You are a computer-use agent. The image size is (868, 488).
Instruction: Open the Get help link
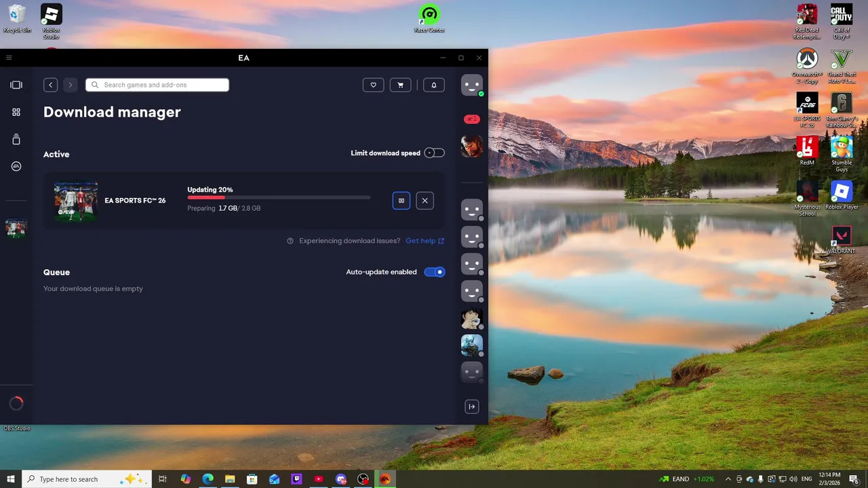point(425,241)
